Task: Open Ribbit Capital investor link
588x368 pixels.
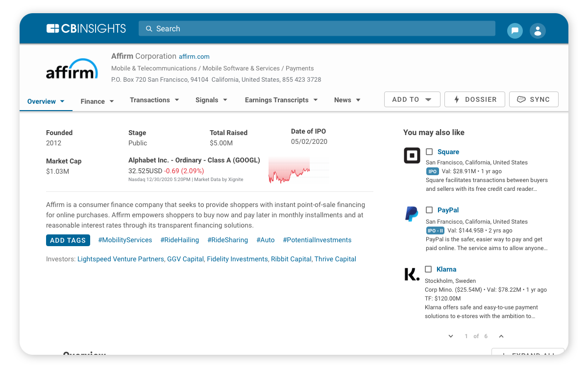Action: (291, 259)
